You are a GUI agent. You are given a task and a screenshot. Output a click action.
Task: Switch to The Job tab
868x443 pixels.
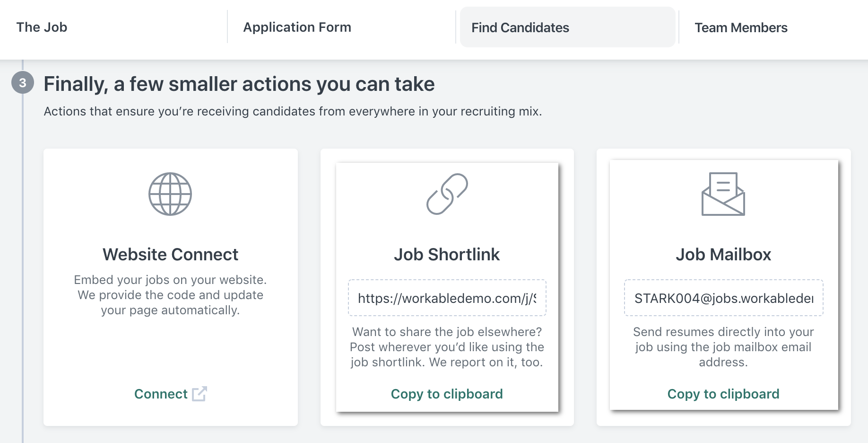click(x=41, y=27)
